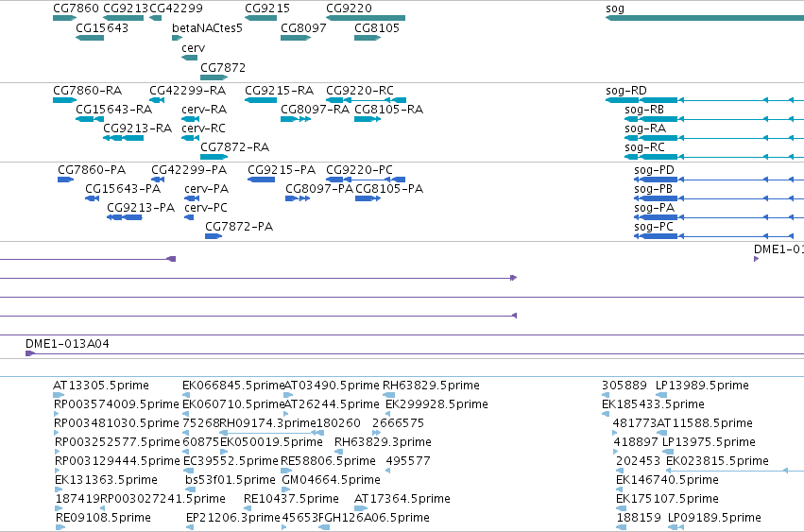The height and width of the screenshot is (532, 804).
Task: Click the betaNACtes5 gene label
Action: point(207,27)
